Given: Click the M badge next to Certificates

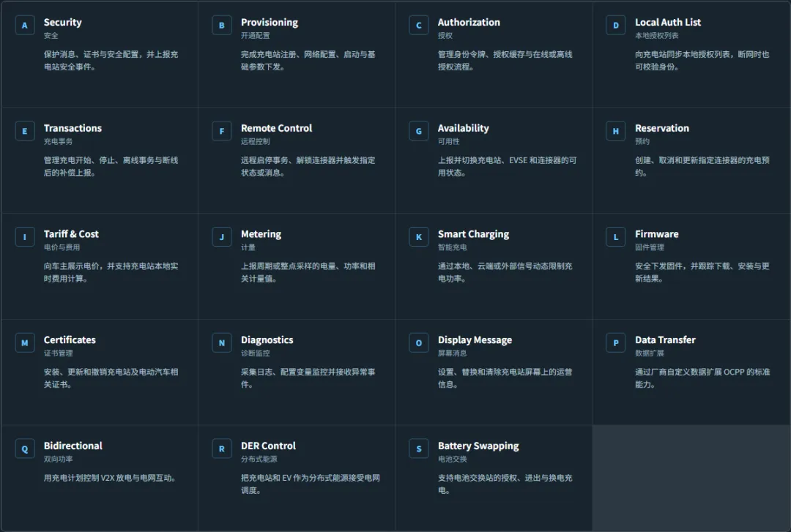Looking at the screenshot, I should (25, 343).
